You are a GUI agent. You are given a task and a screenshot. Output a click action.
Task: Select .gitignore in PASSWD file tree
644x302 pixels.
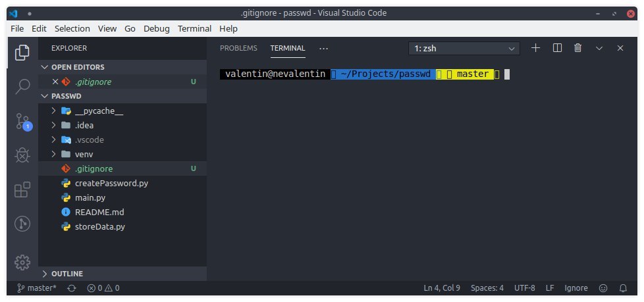point(122,168)
